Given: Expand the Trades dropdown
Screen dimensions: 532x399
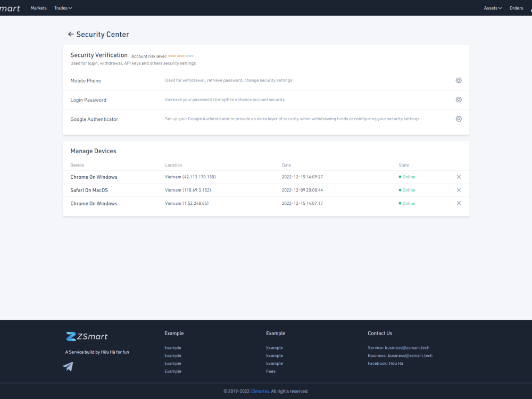Looking at the screenshot, I should (63, 8).
